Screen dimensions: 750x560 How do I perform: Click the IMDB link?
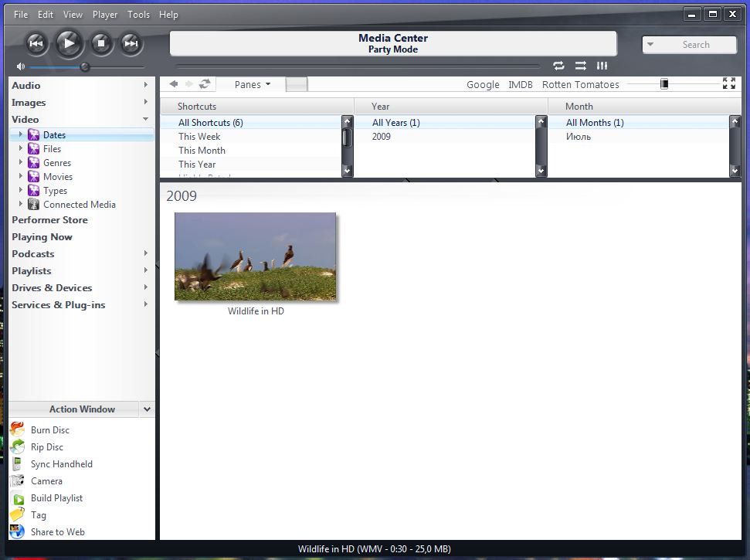[521, 85]
